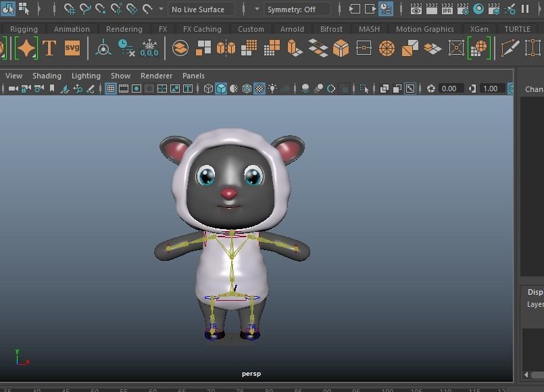544x392 pixels.
Task: Click the No Live Surface field
Action: 201,9
